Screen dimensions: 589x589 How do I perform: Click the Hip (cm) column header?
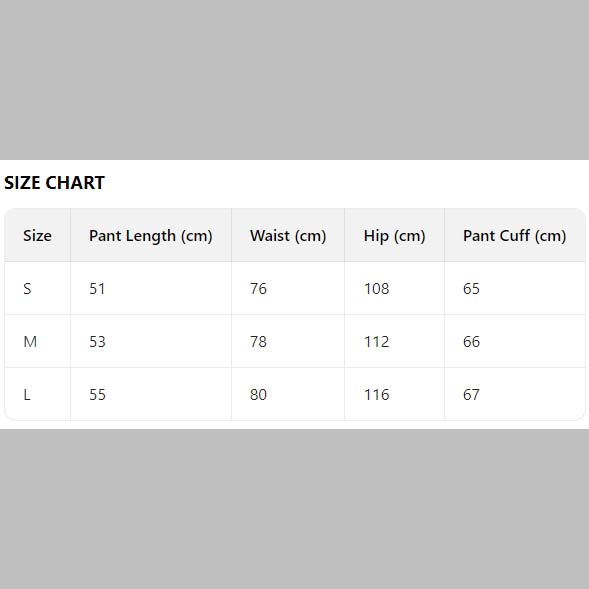[394, 236]
